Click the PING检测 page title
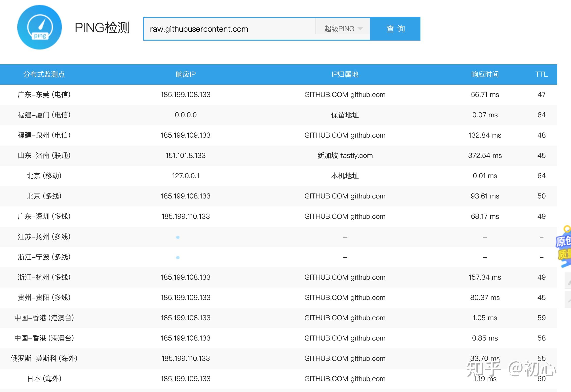 point(102,28)
